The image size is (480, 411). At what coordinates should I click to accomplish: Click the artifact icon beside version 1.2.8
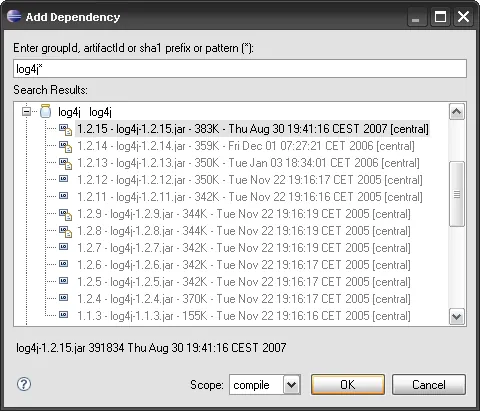(65, 231)
